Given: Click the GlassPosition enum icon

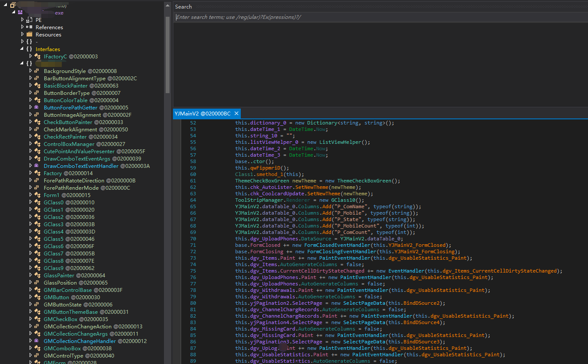Looking at the screenshot, I should [x=37, y=283].
